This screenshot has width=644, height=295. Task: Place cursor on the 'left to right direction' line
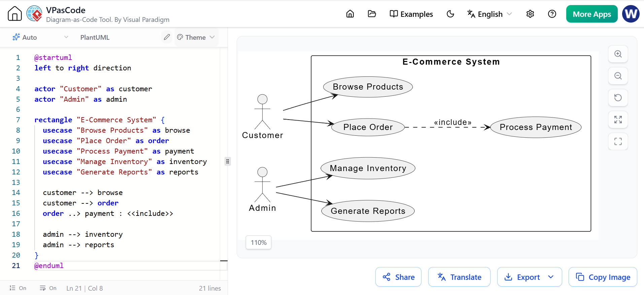(83, 68)
